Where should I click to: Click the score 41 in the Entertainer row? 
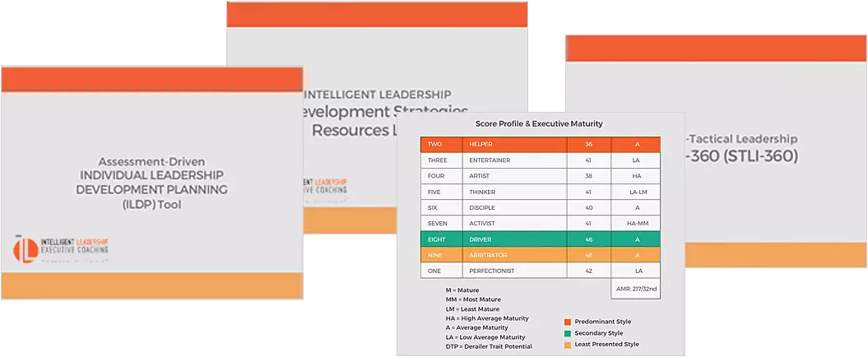click(x=588, y=160)
